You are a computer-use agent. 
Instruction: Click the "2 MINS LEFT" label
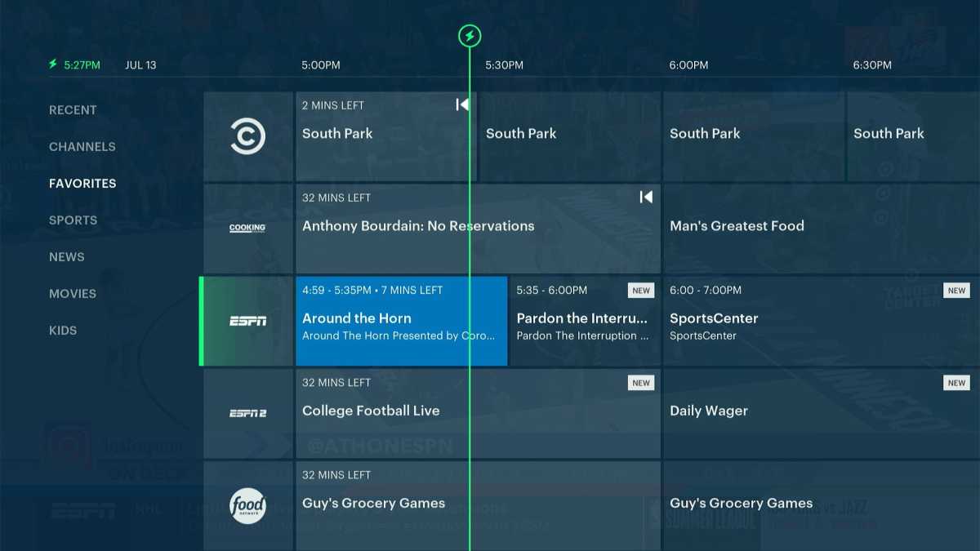[x=333, y=105]
